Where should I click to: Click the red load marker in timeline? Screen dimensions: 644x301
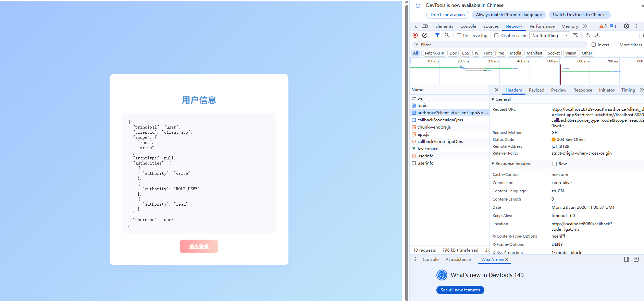560,74
